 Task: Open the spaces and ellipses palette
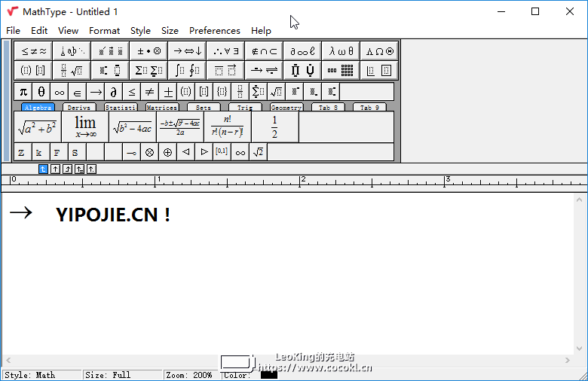point(72,51)
